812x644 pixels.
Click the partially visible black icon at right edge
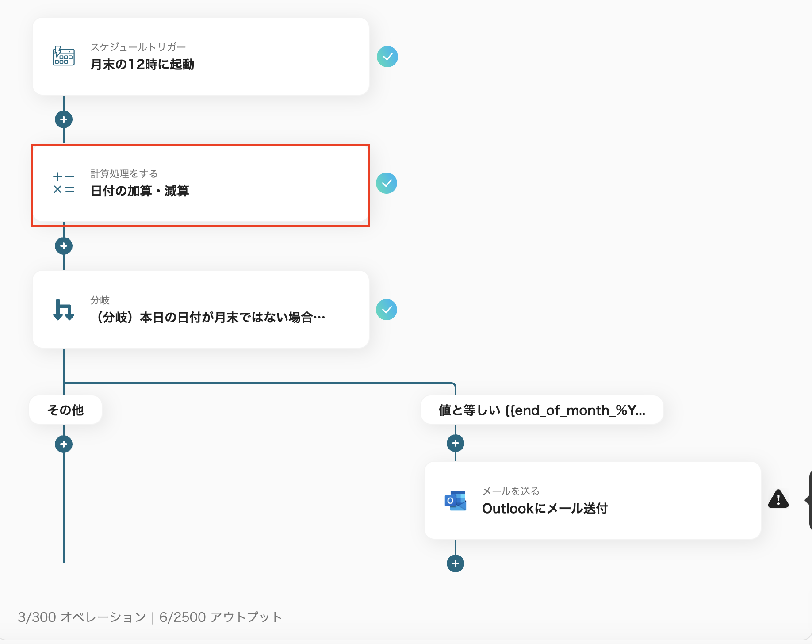(809, 500)
